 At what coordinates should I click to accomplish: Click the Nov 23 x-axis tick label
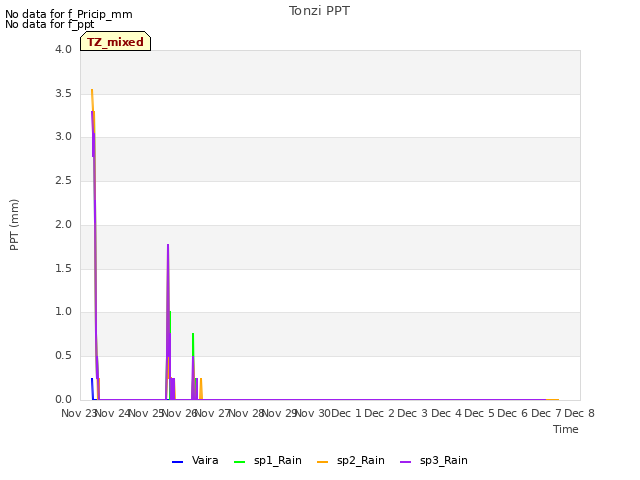(78, 413)
